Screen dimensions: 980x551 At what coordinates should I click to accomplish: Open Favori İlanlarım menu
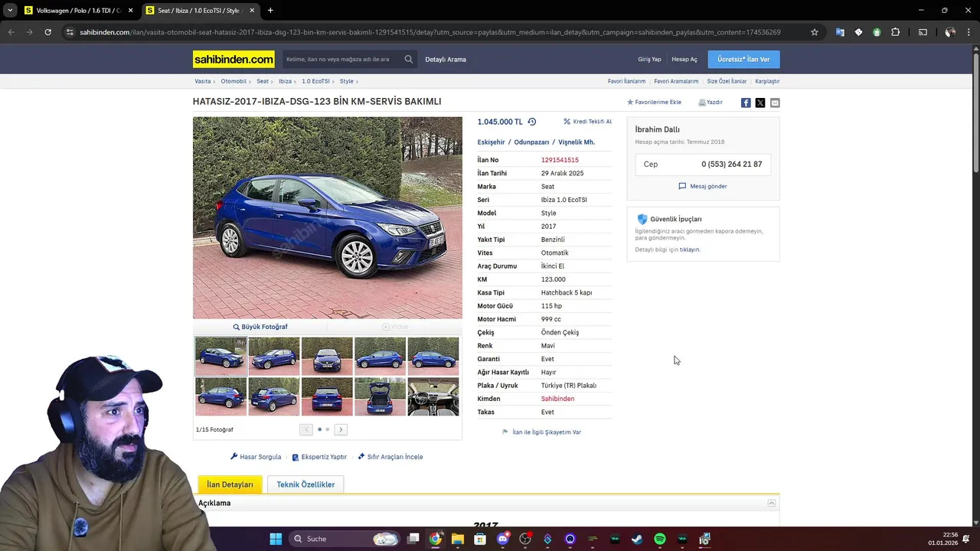(626, 81)
